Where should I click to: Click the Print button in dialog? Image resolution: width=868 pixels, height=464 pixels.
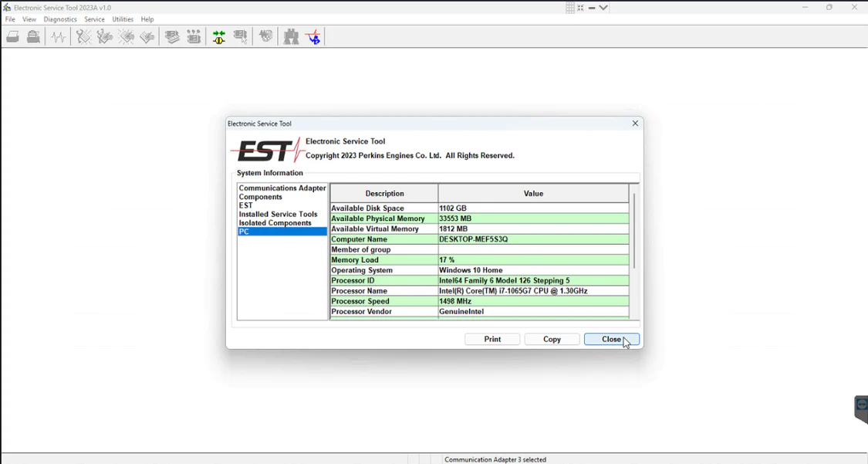492,340
